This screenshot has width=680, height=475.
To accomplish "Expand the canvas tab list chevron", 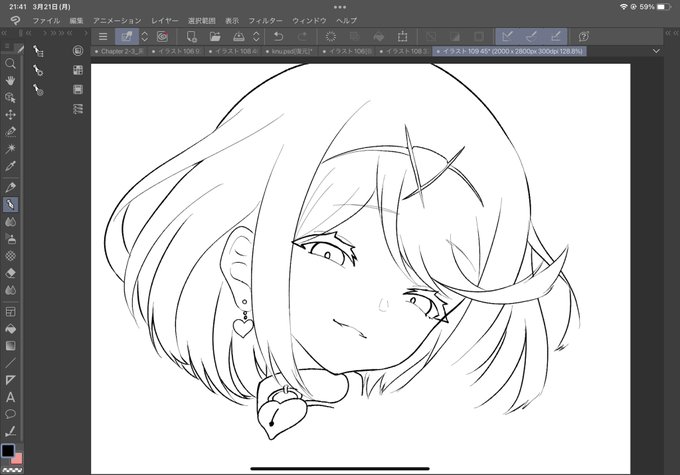I will pos(656,51).
